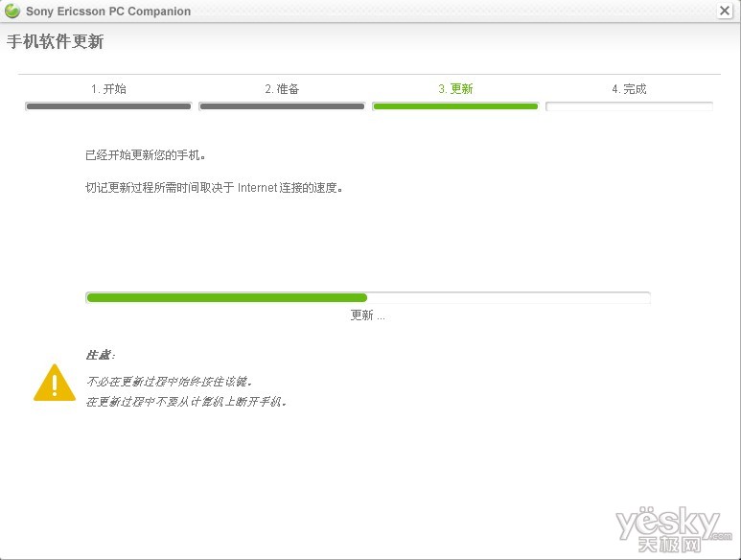Click the 更新 ... status text
The width and height of the screenshot is (741, 560).
click(x=368, y=315)
